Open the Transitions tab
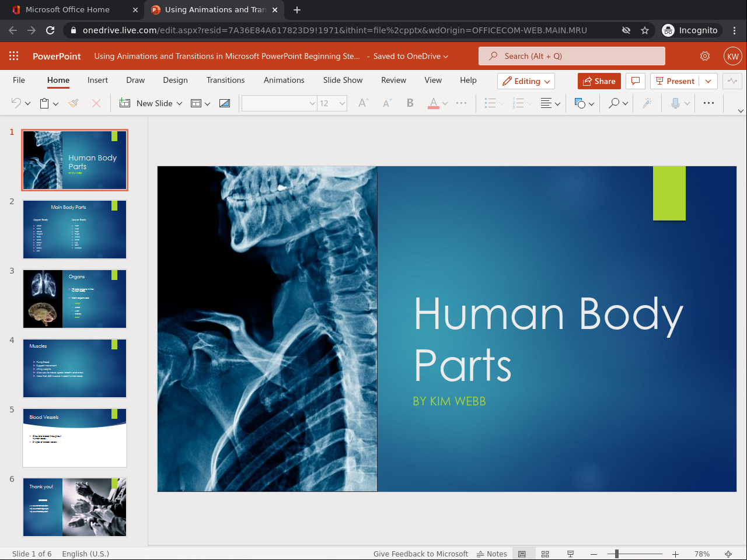 (x=225, y=80)
